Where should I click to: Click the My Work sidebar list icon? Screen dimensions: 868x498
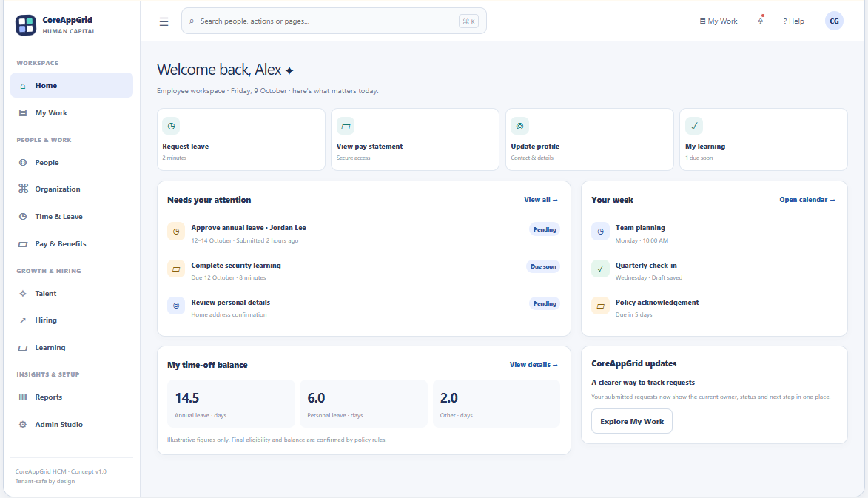[x=23, y=113]
